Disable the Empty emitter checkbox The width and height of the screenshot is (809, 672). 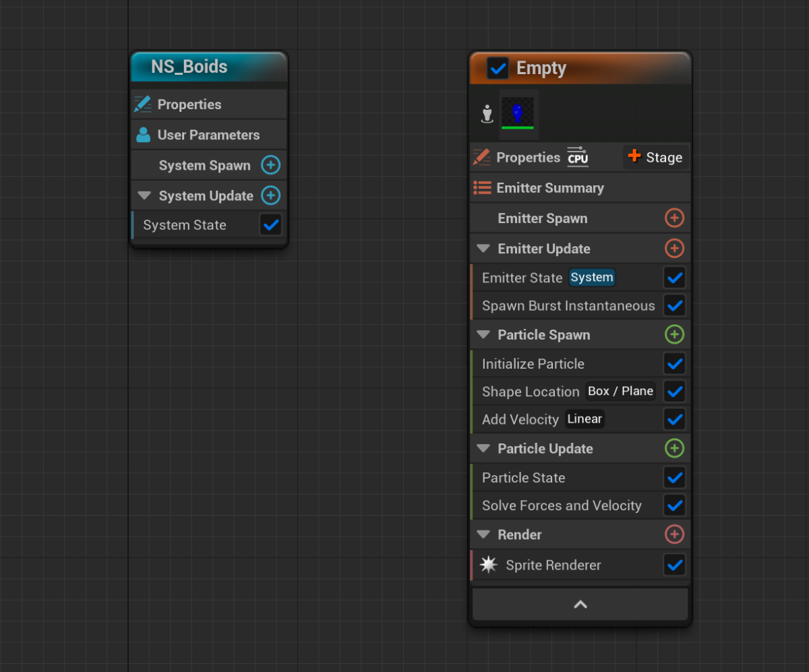[498, 68]
